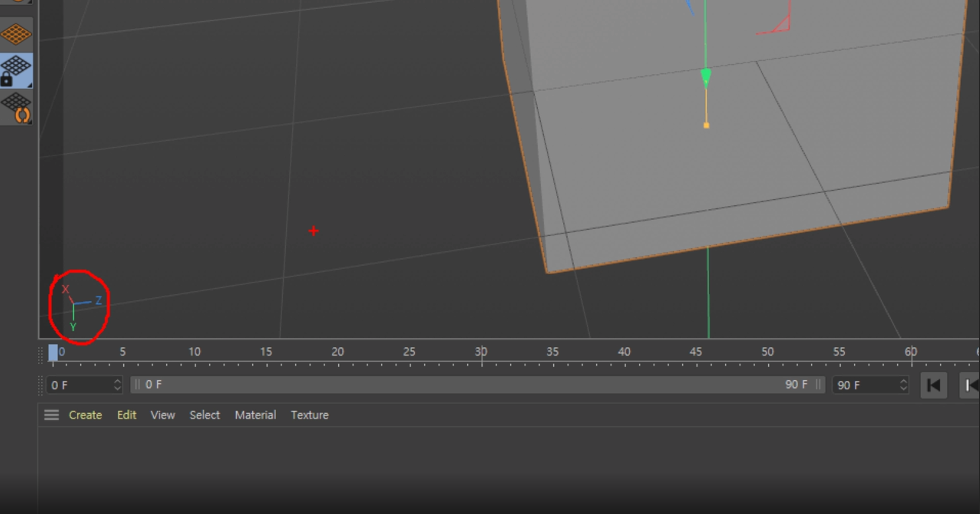Click the Go to Start playback button
This screenshot has height=514, width=980.
(x=934, y=385)
